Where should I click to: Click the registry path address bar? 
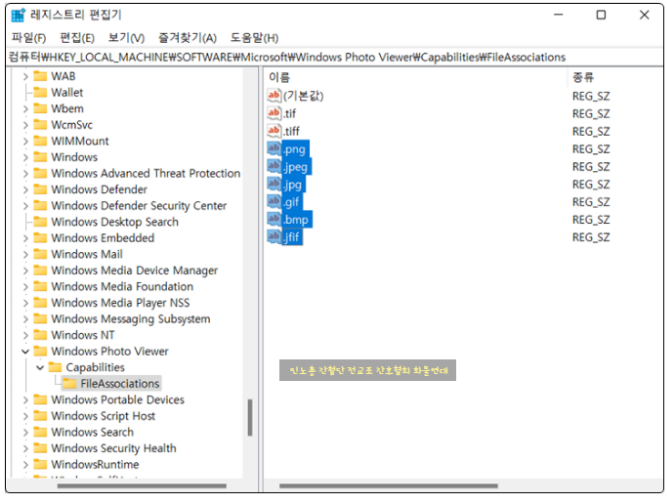tap(334, 57)
